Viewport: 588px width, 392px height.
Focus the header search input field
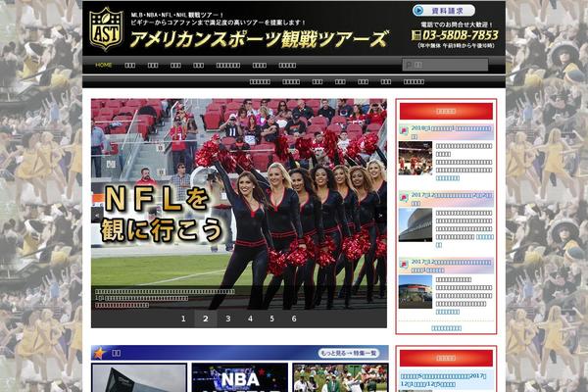coord(445,65)
